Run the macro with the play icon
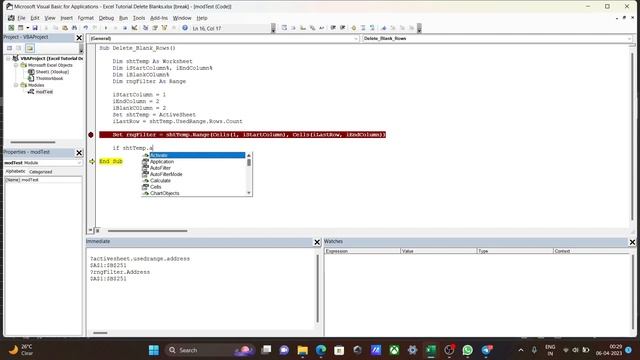 pyautogui.click(x=106, y=28)
